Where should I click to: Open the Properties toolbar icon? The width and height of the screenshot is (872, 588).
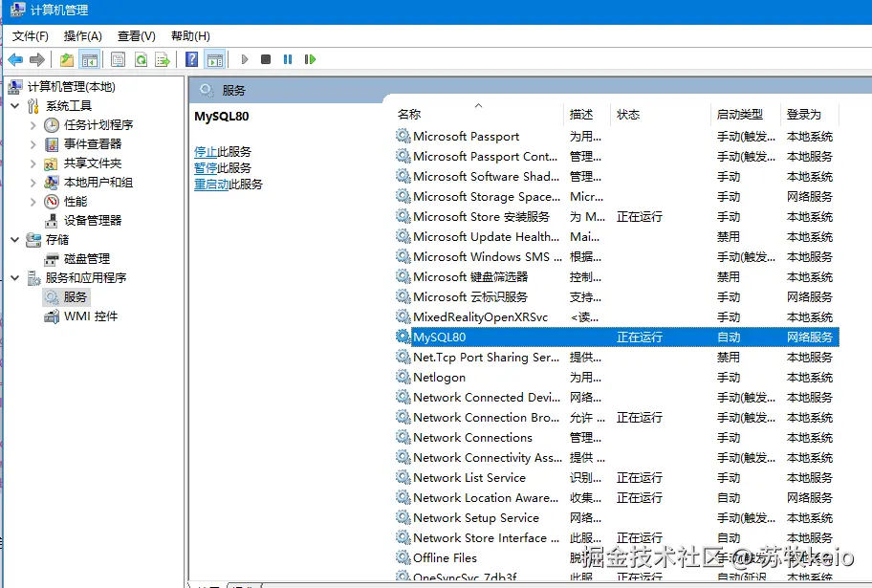point(118,59)
